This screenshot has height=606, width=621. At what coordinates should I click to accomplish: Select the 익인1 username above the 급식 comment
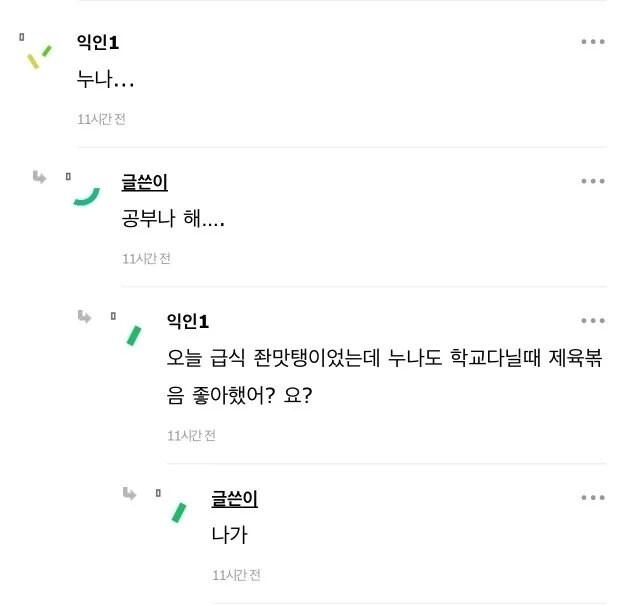188,321
